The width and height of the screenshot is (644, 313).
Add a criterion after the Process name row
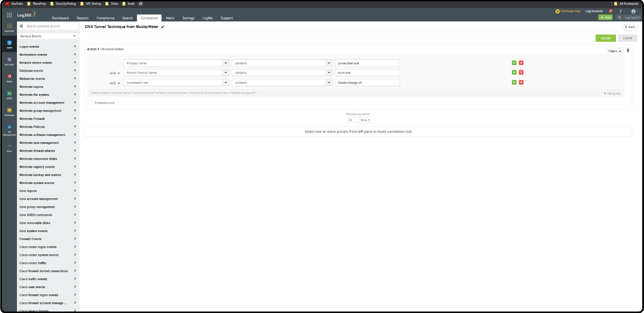point(514,63)
